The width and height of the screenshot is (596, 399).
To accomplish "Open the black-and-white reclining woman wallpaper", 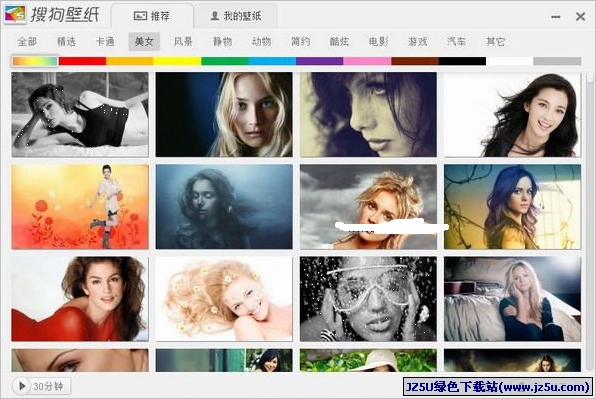I will tap(80, 114).
